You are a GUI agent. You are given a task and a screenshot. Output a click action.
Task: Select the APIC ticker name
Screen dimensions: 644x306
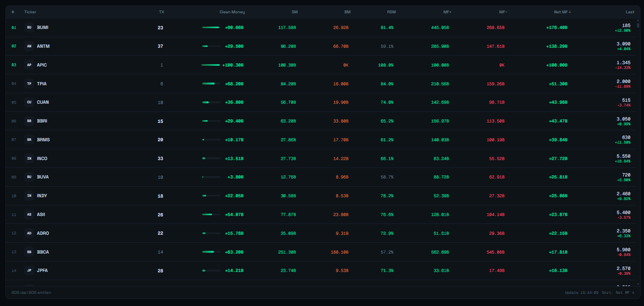pyautogui.click(x=42, y=65)
